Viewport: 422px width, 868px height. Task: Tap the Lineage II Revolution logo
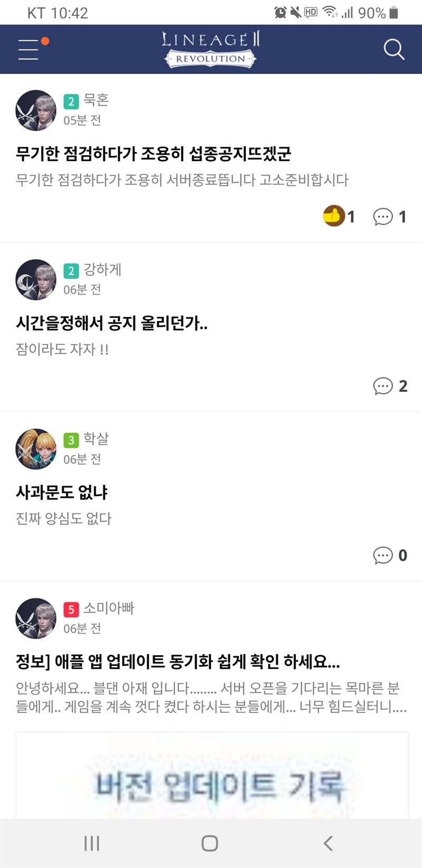(210, 49)
